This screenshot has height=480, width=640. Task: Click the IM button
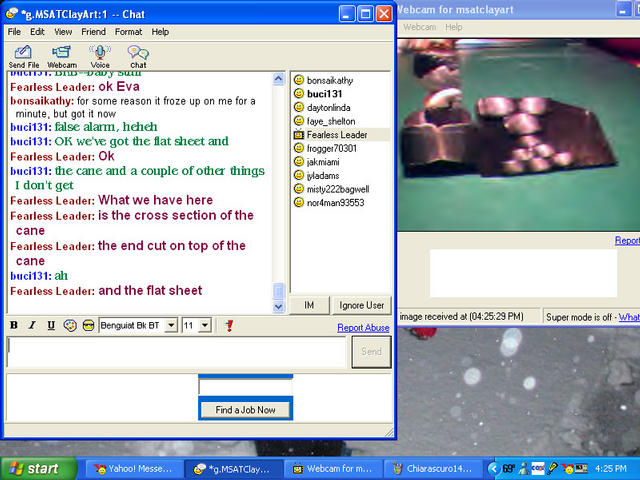coord(309,305)
